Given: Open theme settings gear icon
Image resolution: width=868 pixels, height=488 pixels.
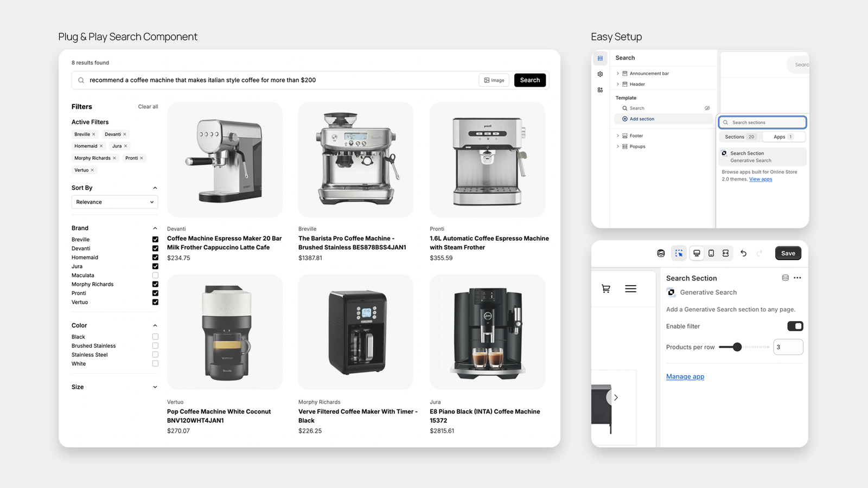Looking at the screenshot, I should [x=600, y=74].
